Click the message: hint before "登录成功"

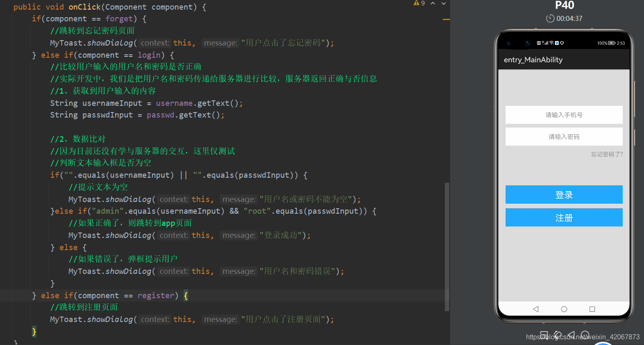[239, 235]
